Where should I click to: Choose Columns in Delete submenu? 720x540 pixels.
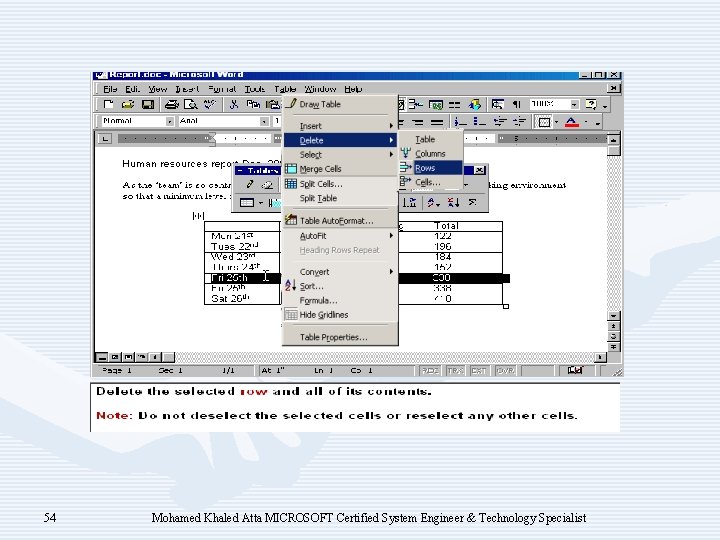[x=430, y=154]
